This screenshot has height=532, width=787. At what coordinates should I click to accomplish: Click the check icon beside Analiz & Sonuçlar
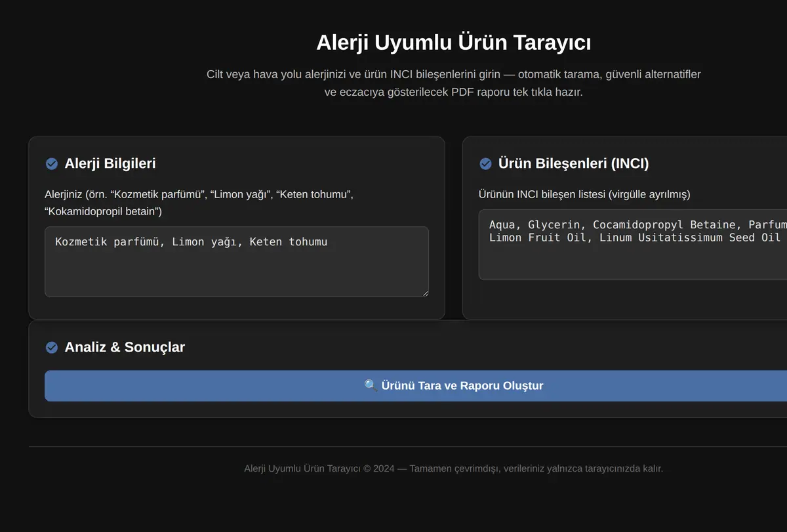(x=52, y=348)
